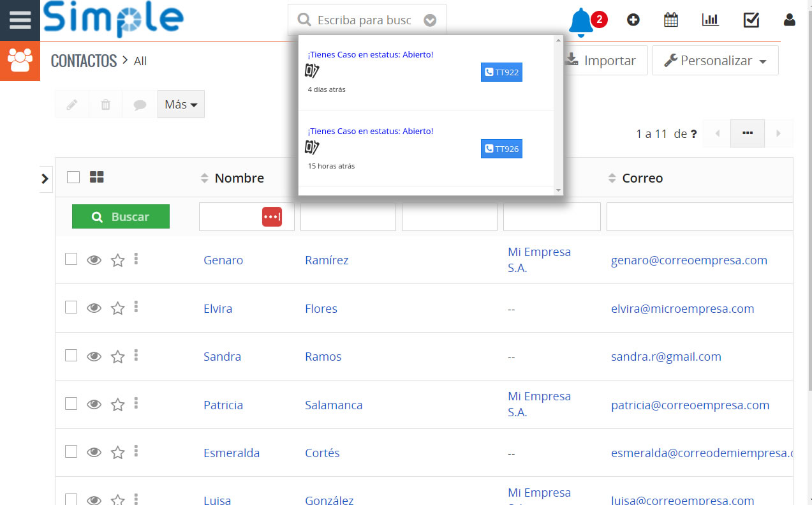Preview Elvira contact with eye icon
Image resolution: width=812 pixels, height=505 pixels.
(x=94, y=308)
